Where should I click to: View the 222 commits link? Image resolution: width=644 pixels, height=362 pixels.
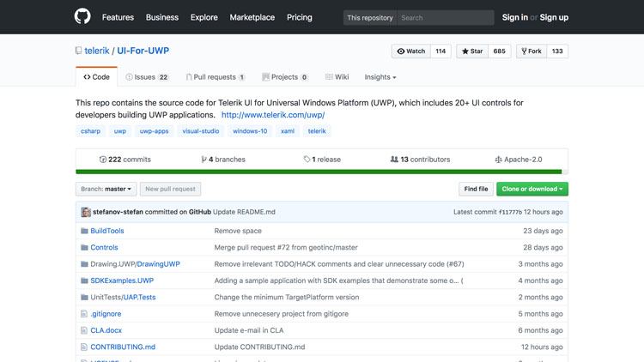125,160
